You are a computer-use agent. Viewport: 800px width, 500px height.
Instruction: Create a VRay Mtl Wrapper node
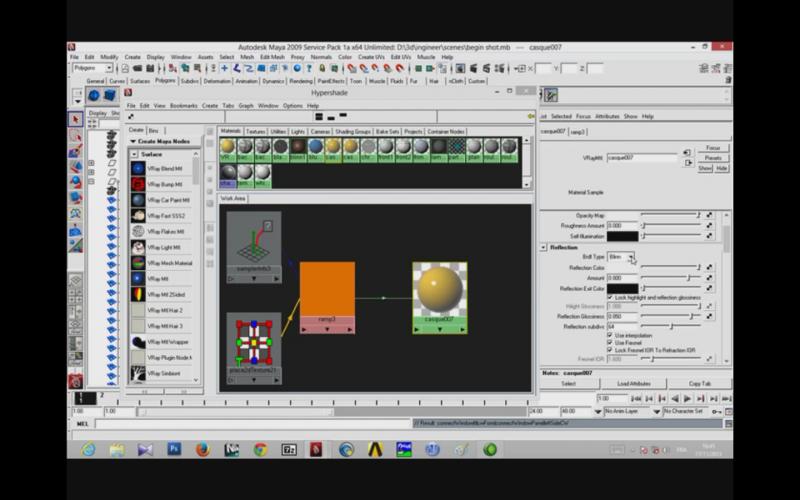tap(161, 342)
